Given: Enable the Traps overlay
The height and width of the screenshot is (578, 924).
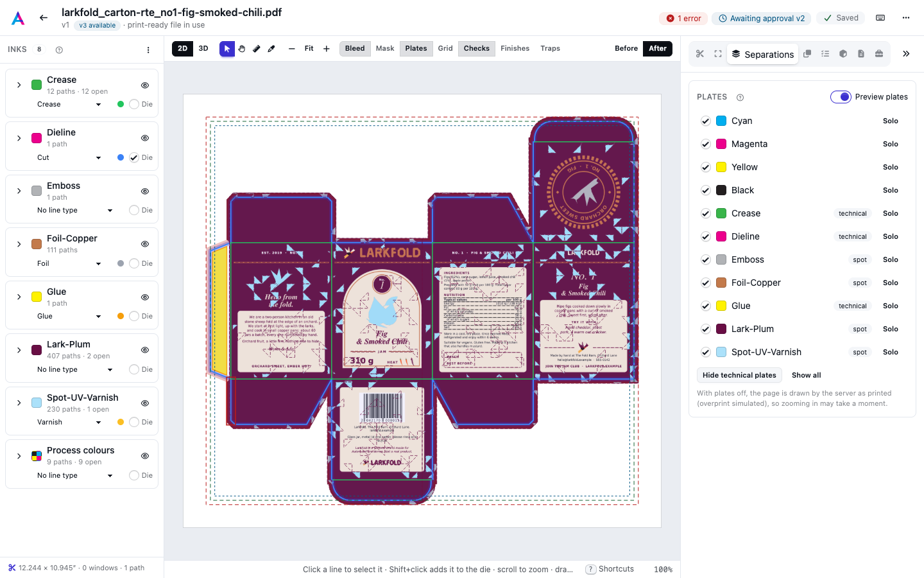Looking at the screenshot, I should [x=551, y=49].
